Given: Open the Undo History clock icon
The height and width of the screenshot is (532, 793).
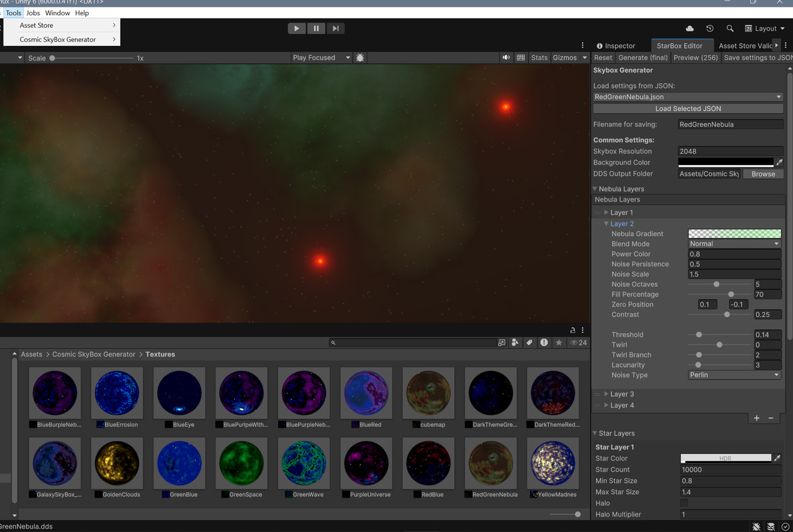Looking at the screenshot, I should click(x=710, y=29).
